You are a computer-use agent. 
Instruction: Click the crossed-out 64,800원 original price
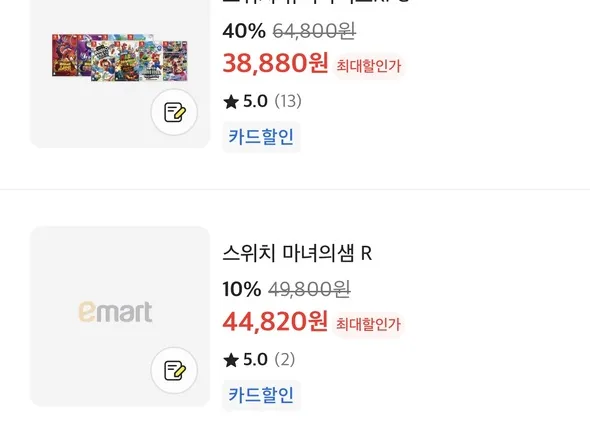[314, 31]
